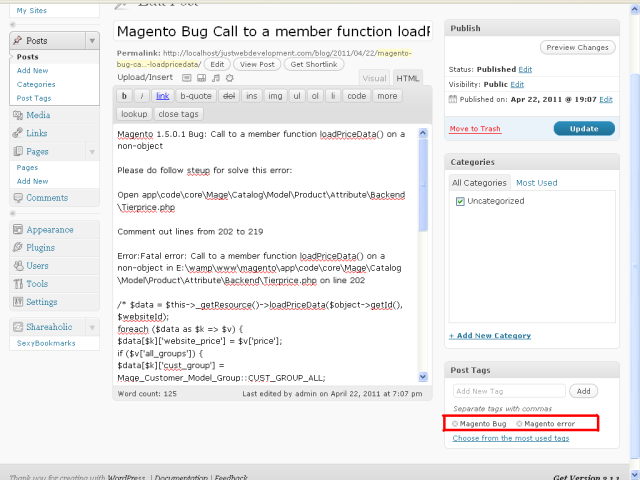Go to Users in sidebar

[37, 266]
